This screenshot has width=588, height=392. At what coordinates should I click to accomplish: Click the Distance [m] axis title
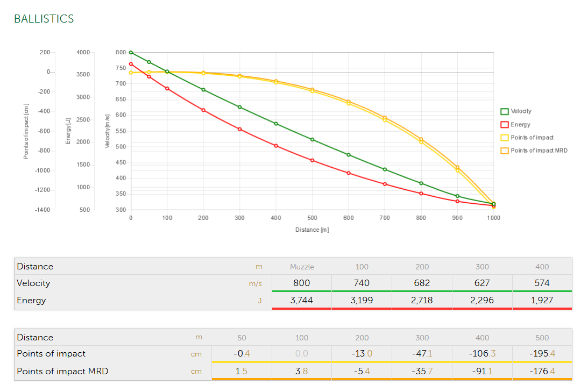pos(312,230)
